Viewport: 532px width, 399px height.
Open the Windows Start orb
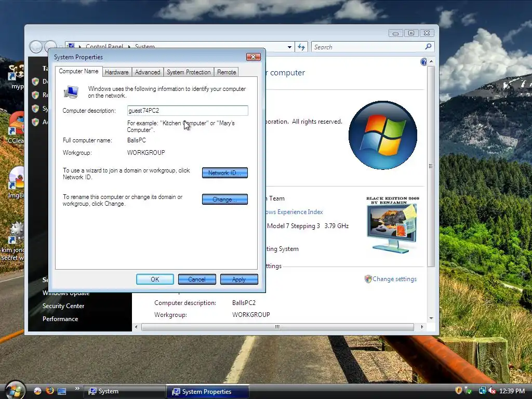pyautogui.click(x=15, y=390)
